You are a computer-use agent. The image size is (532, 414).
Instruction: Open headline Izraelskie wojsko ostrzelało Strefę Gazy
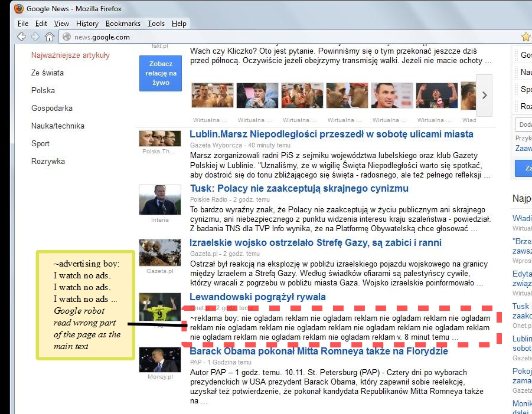tap(315, 242)
